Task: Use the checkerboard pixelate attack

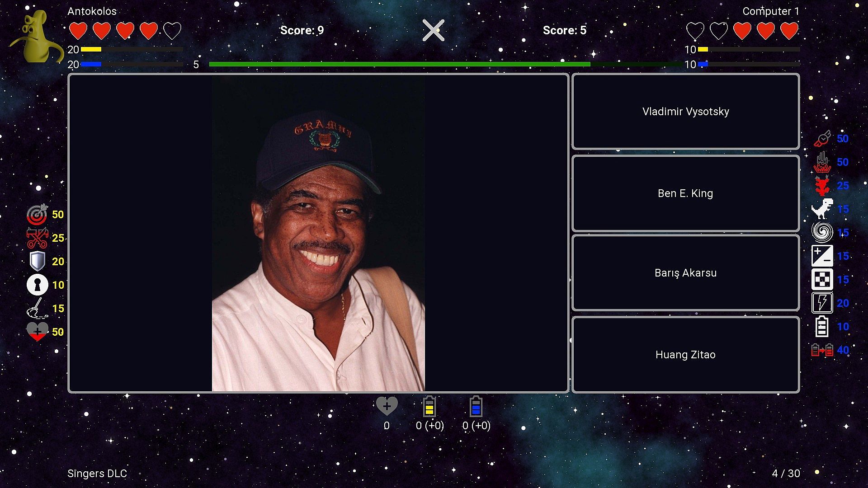Action: (822, 279)
